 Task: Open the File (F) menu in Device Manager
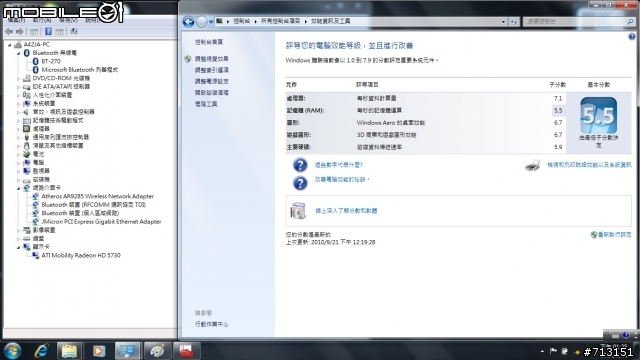tap(16, 20)
